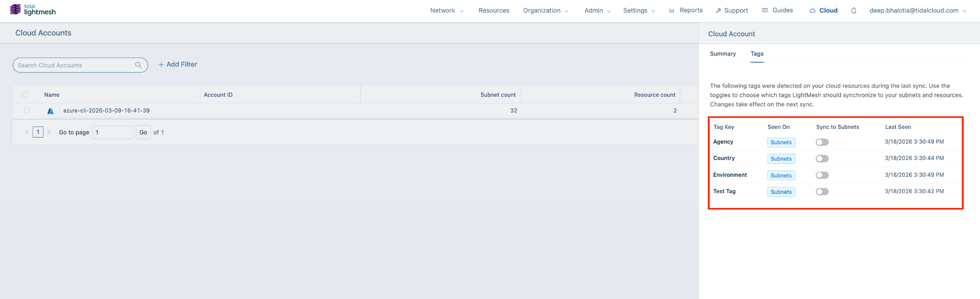Image resolution: width=980 pixels, height=299 pixels.
Task: Expand the Network dropdown menu
Action: 447,11
